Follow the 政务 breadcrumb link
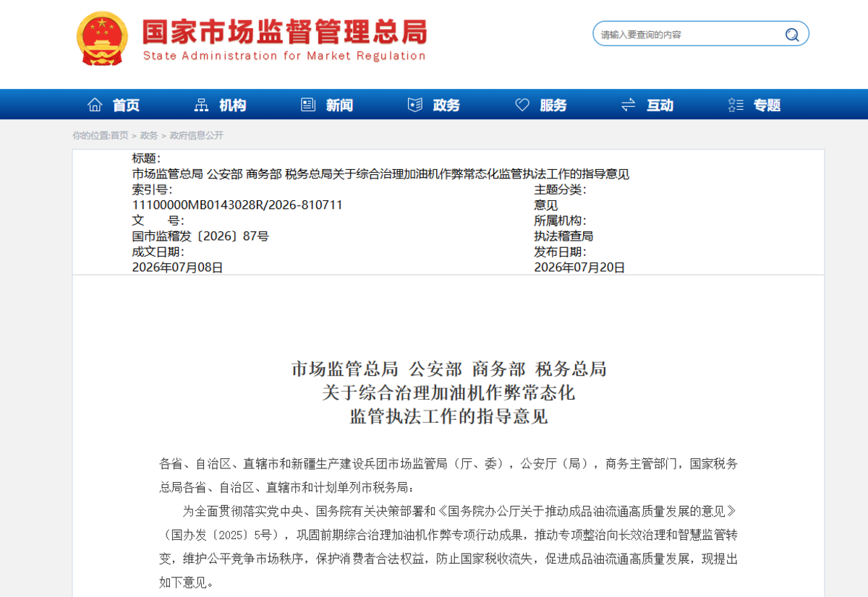The image size is (868, 597). (149, 135)
